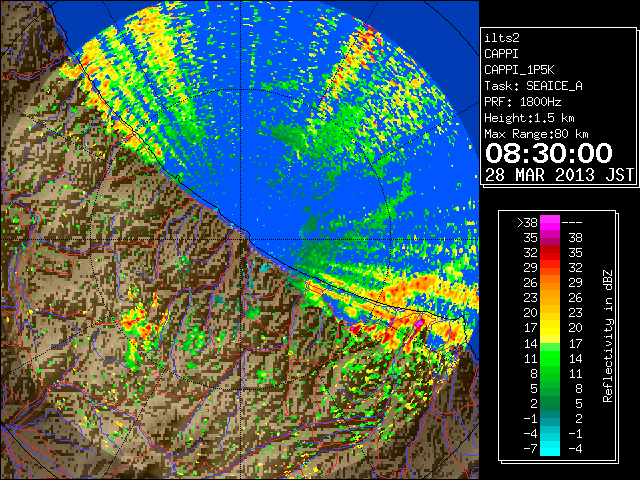Click the cyan -7 dBZ legend swatch
The height and width of the screenshot is (480, 640).
(550, 448)
